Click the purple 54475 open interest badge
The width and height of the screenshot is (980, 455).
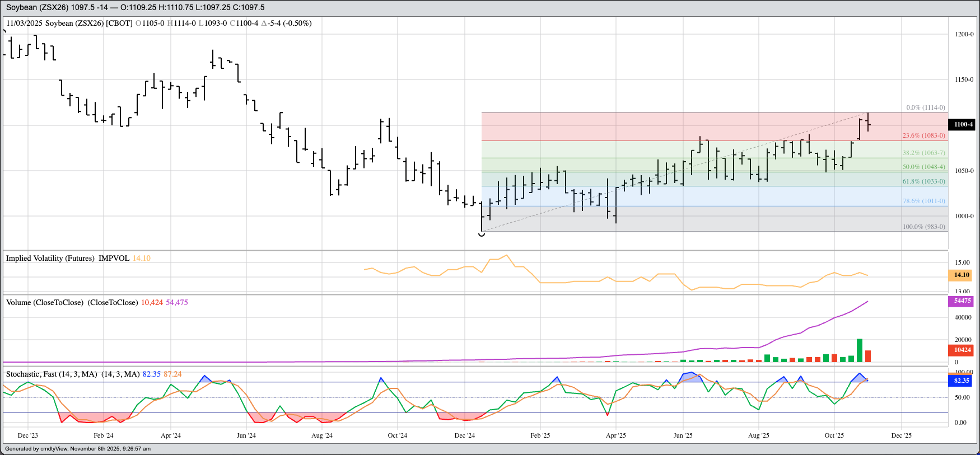(x=962, y=301)
